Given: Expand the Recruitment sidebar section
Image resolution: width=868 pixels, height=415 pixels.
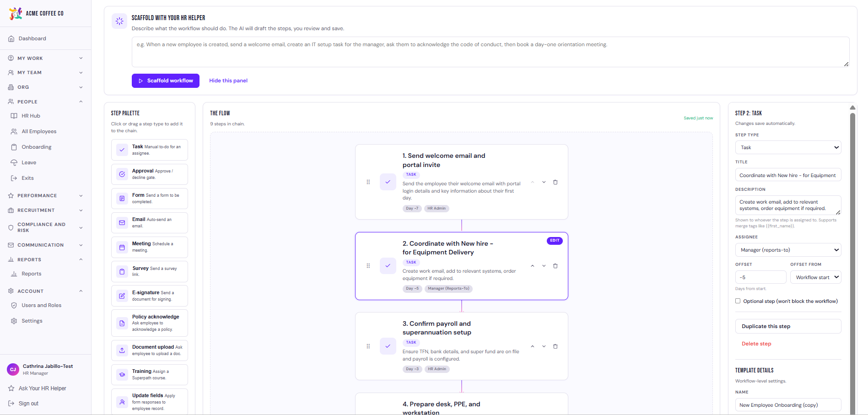Looking at the screenshot, I should [46, 210].
